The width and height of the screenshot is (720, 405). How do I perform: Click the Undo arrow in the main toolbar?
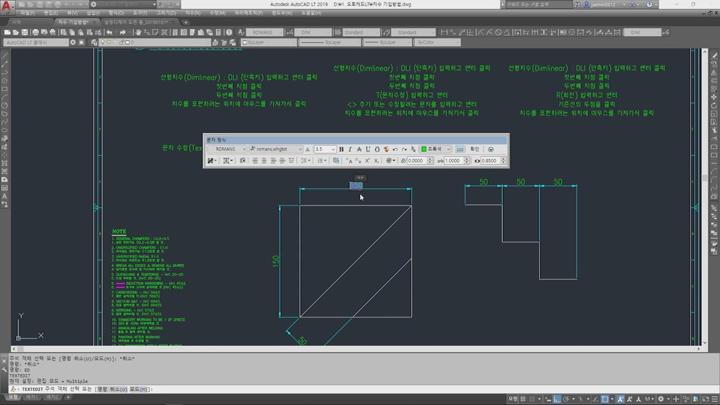[109, 32]
